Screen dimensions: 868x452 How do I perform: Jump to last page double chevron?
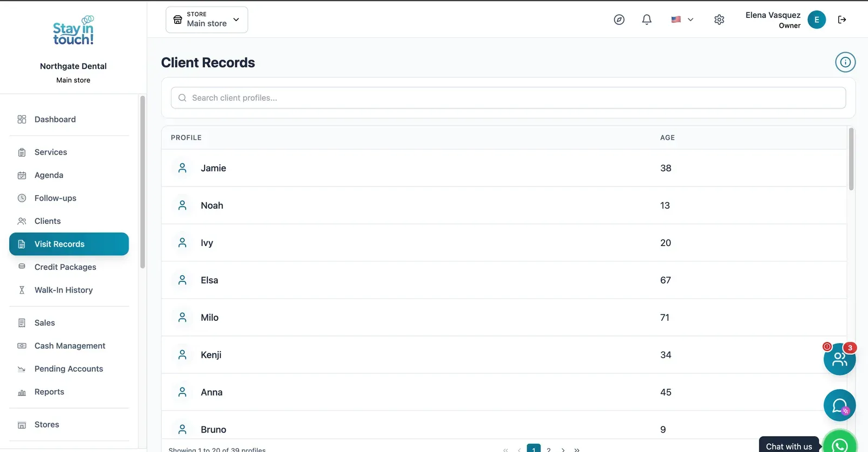[577, 450]
